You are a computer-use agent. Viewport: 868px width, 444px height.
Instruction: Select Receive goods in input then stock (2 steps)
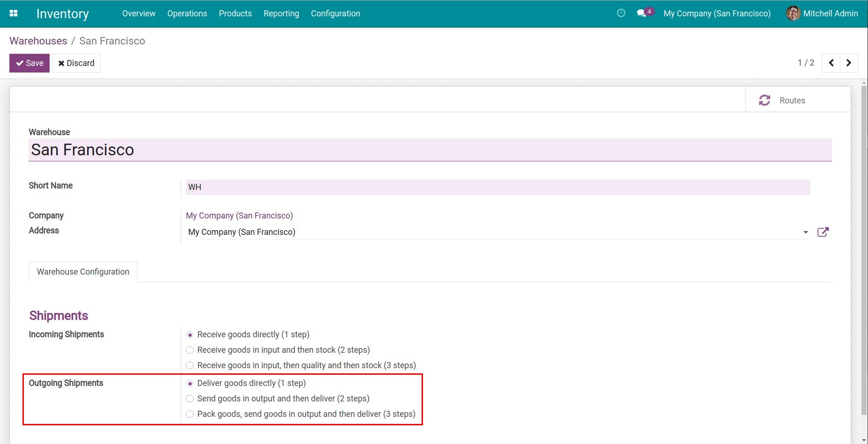coord(190,350)
